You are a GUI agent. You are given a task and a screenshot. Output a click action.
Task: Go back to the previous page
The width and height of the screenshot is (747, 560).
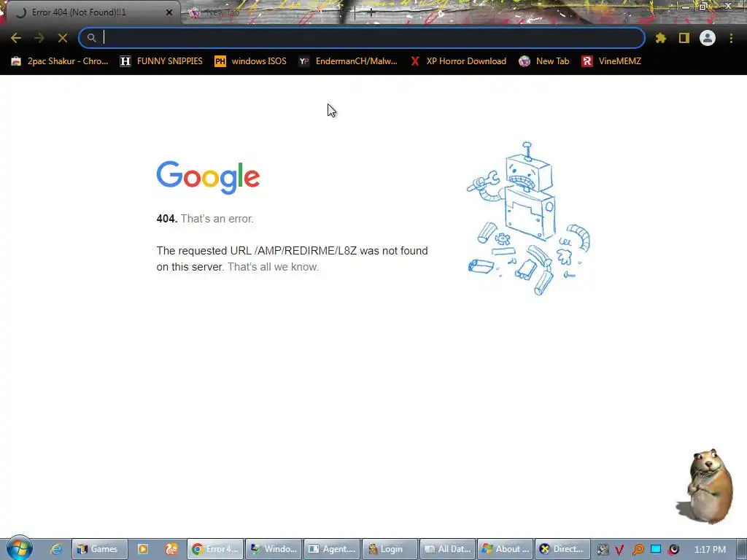[16, 38]
